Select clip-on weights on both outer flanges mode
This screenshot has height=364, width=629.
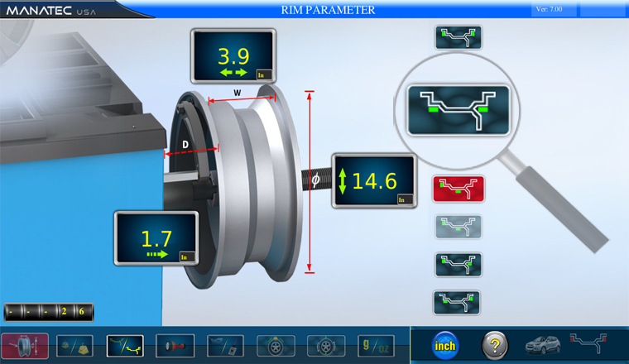[459, 37]
